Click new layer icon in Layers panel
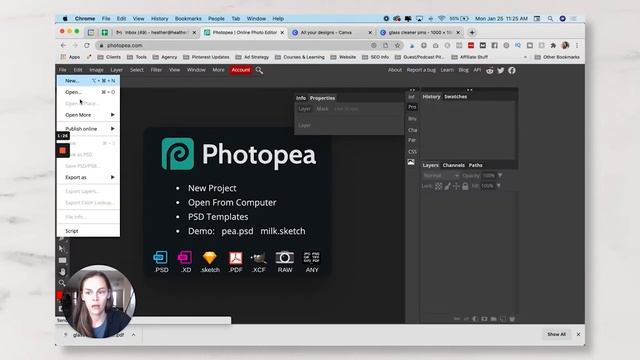 click(503, 319)
